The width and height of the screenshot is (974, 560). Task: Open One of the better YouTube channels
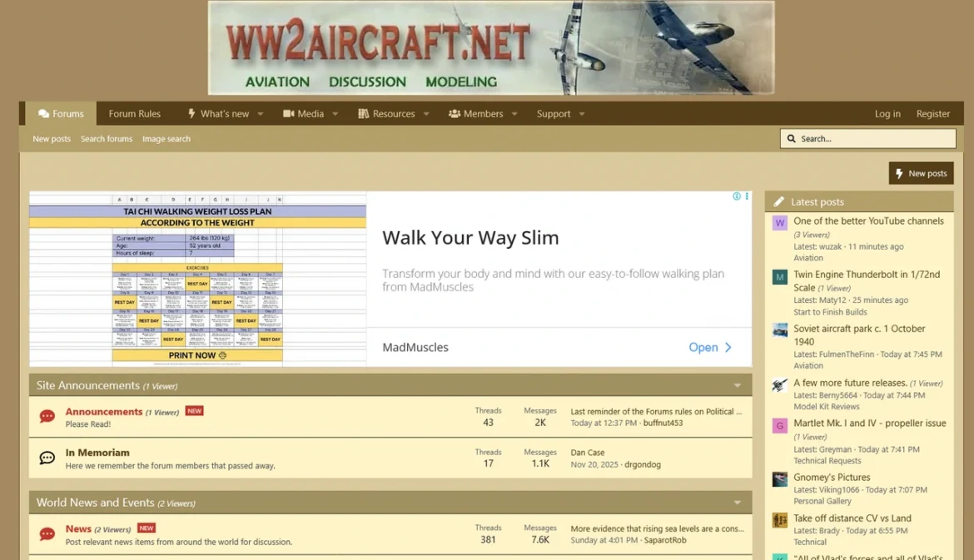[868, 221]
